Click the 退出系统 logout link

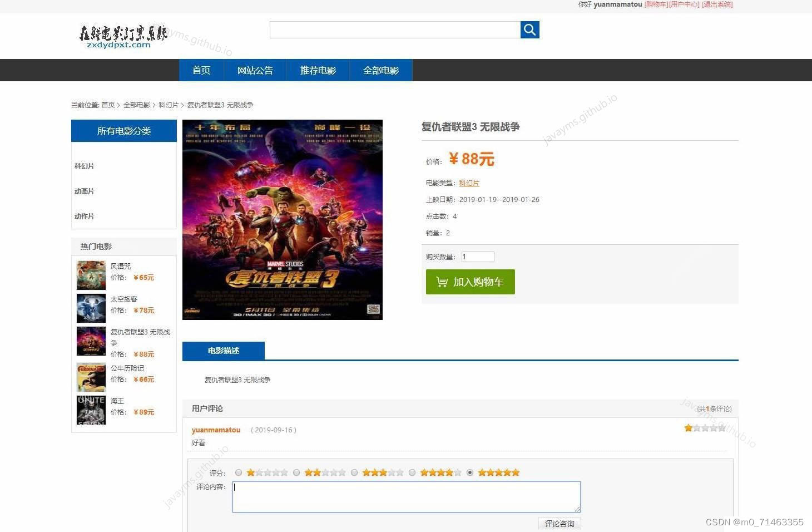[717, 4]
